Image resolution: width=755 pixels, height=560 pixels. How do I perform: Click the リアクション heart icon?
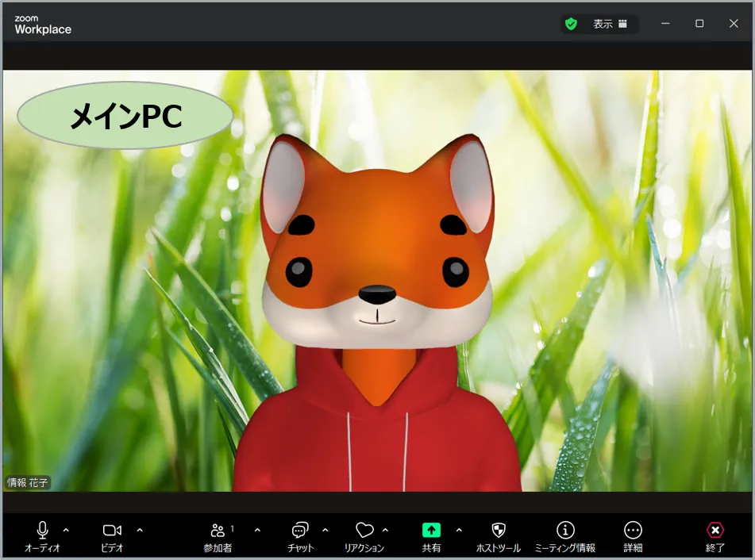coord(364,531)
